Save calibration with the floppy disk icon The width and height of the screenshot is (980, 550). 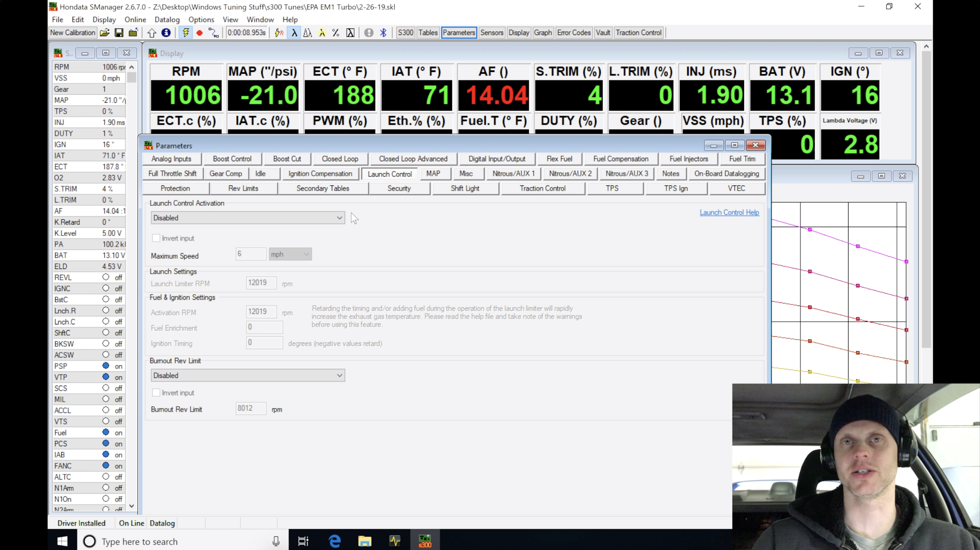pyautogui.click(x=119, y=33)
